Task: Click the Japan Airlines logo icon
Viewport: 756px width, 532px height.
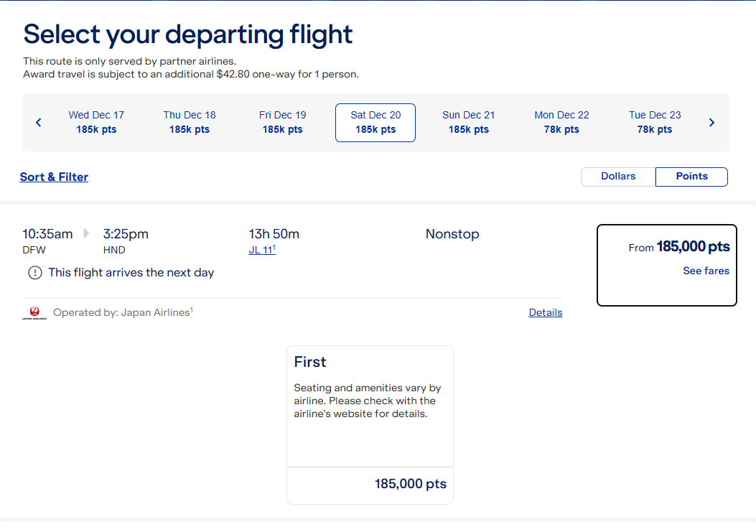Action: pos(34,313)
